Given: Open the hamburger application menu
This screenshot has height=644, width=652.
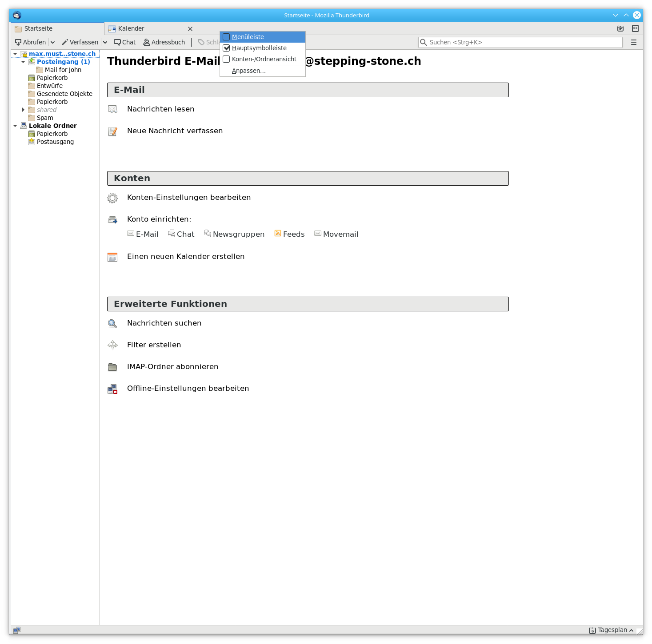Looking at the screenshot, I should (634, 42).
